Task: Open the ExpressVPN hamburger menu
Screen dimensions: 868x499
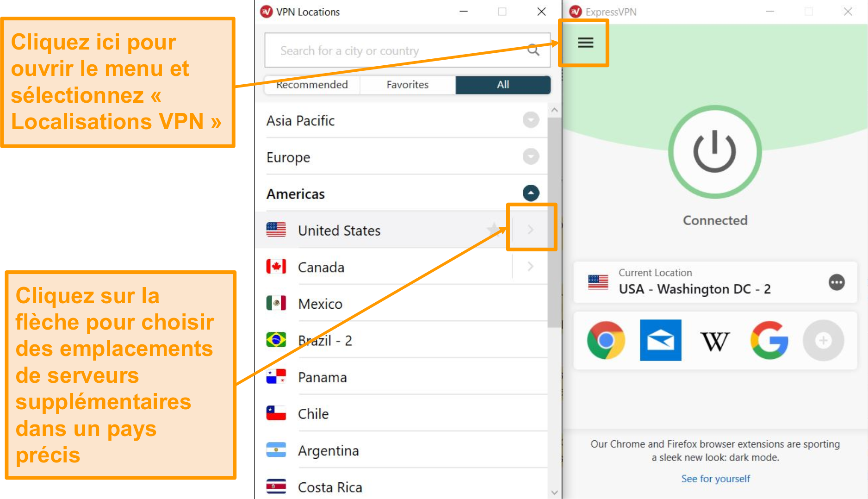Action: (x=585, y=43)
